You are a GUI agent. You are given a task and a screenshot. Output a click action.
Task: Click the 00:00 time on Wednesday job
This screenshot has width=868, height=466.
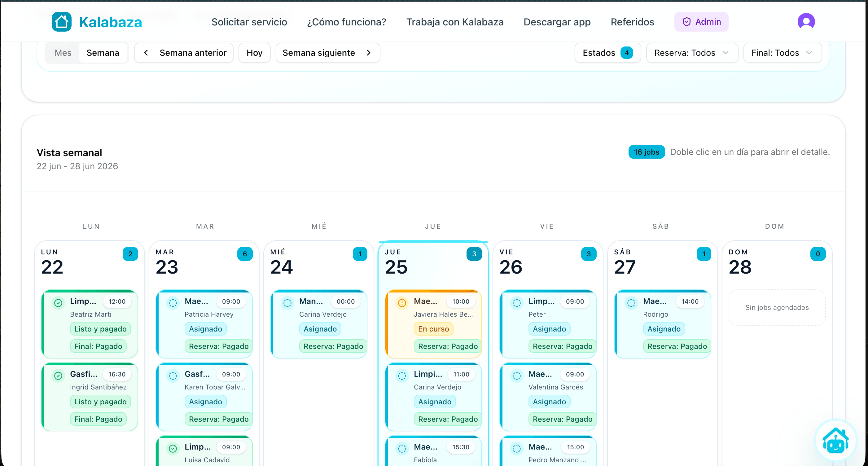[x=346, y=301]
